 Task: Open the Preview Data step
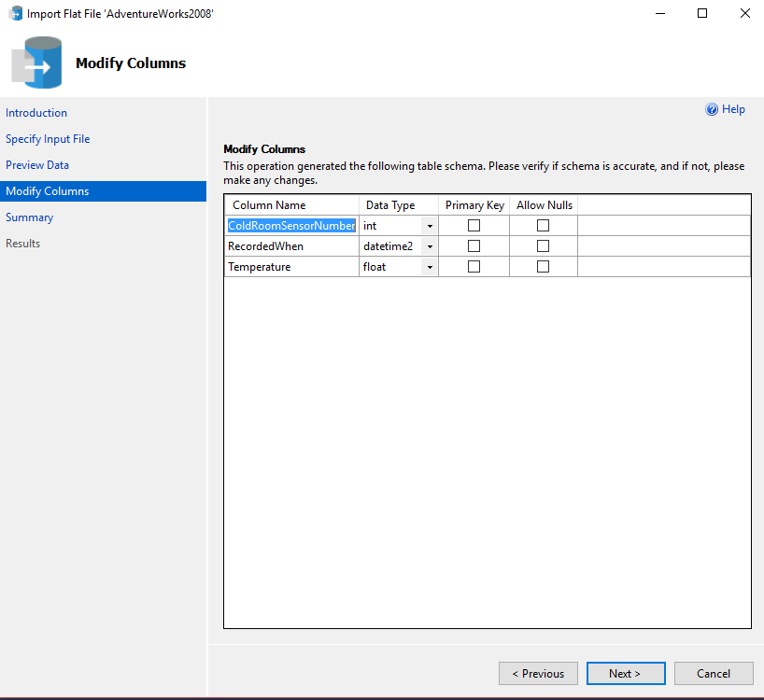[x=37, y=165]
